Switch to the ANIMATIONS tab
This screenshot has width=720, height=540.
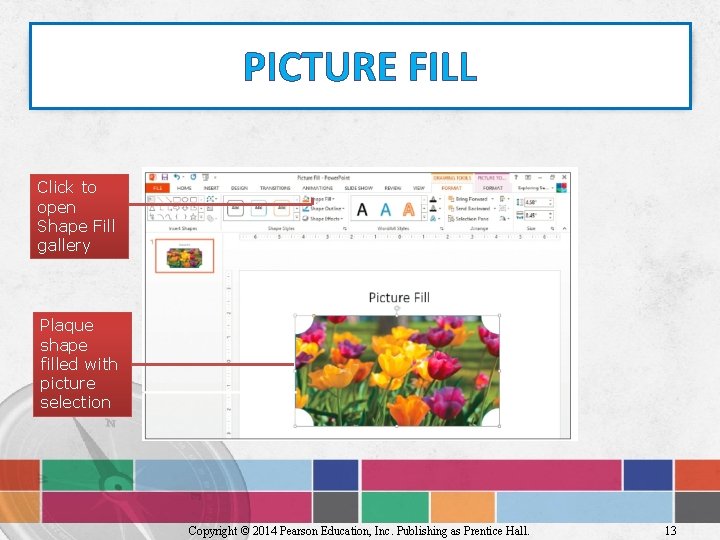pyautogui.click(x=317, y=188)
